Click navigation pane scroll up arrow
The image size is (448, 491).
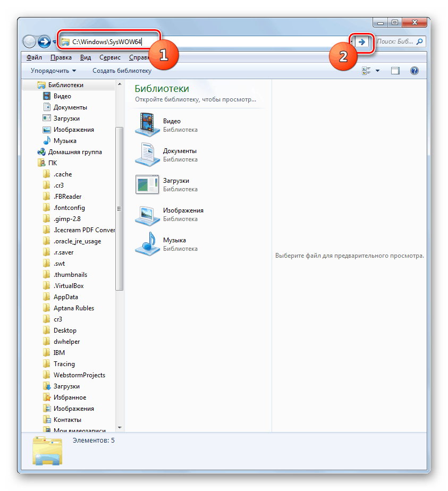pos(119,84)
